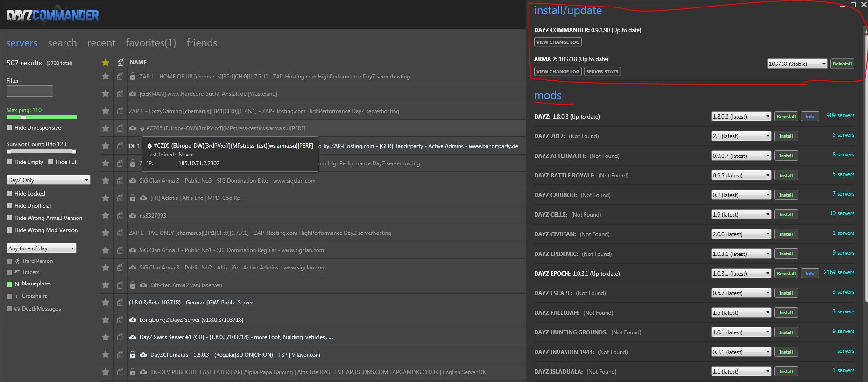Open notes icon for [GERMAN] Hardcore-Sucht-Anstalt row

click(120, 93)
